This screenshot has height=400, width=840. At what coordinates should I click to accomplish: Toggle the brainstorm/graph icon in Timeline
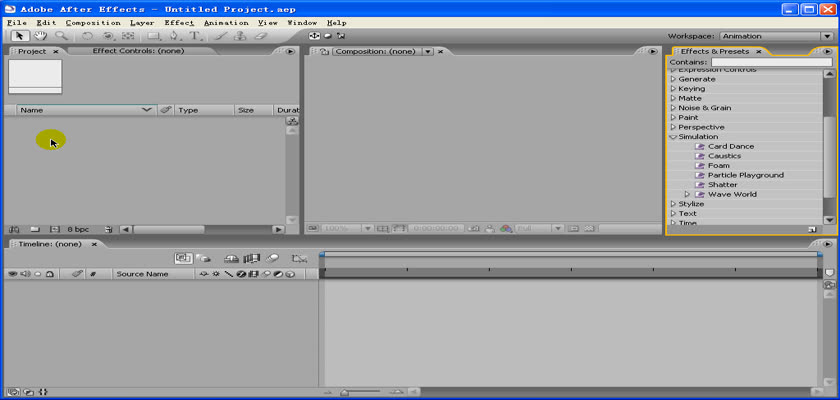point(299,258)
